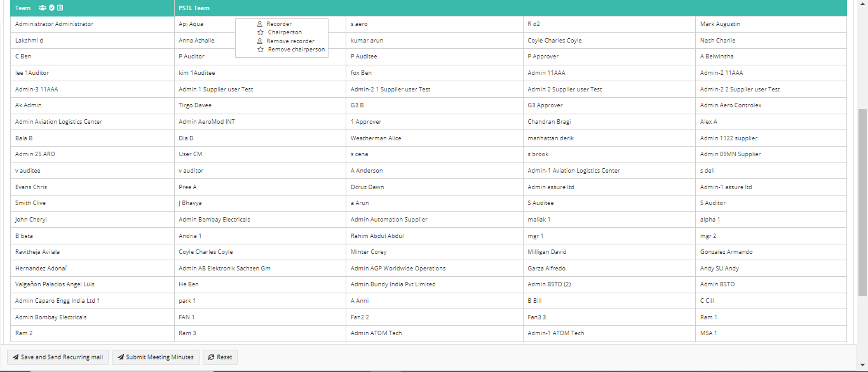
Task: Select Admin Aero Controlex cell
Action: [771, 105]
